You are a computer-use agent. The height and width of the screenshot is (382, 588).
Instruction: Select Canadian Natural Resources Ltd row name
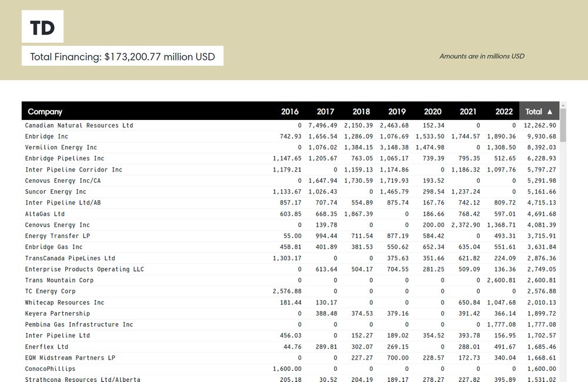[x=79, y=125]
